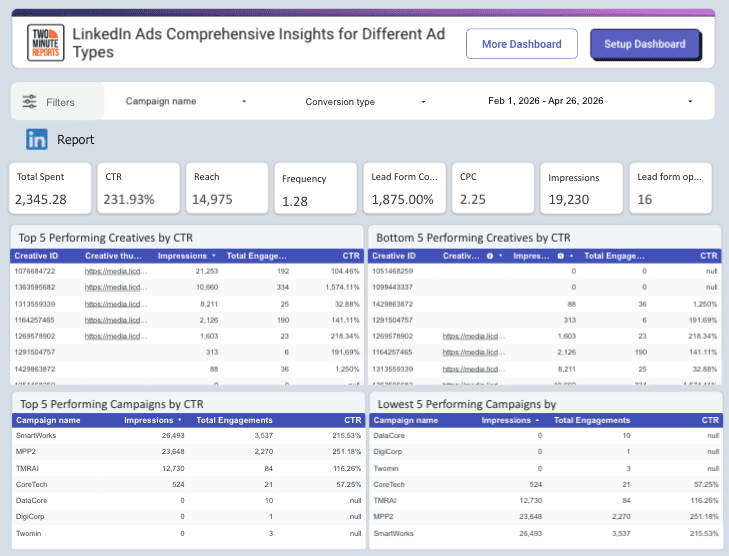The image size is (729, 556).
Task: Click the Two Minute Reports logo
Action: tap(46, 43)
